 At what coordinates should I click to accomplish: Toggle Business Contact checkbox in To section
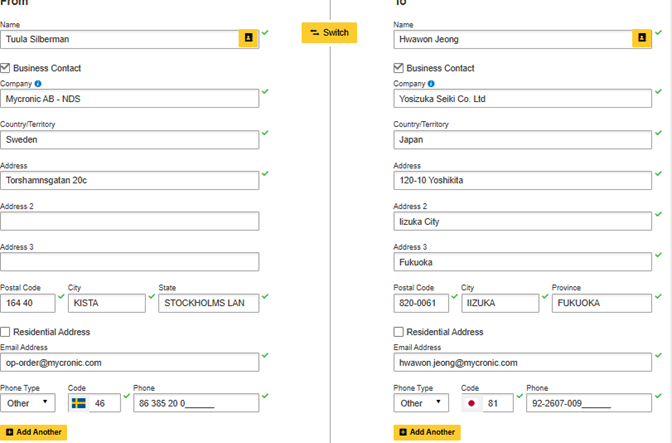click(x=399, y=68)
